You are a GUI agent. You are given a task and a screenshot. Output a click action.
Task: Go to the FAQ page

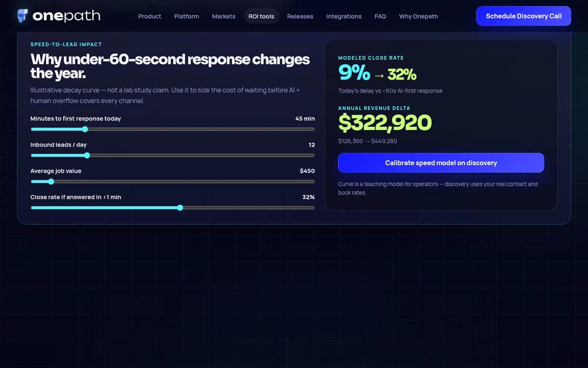coord(380,16)
